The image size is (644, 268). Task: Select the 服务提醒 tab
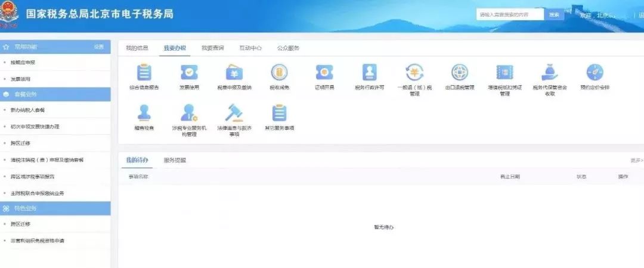point(175,160)
